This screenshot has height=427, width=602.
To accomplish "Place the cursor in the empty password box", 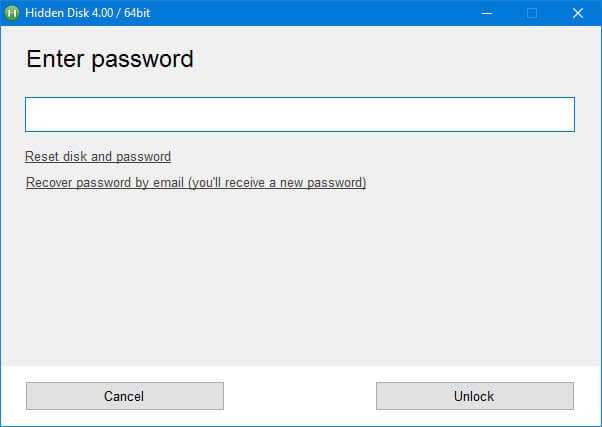I will pyautogui.click(x=300, y=114).
